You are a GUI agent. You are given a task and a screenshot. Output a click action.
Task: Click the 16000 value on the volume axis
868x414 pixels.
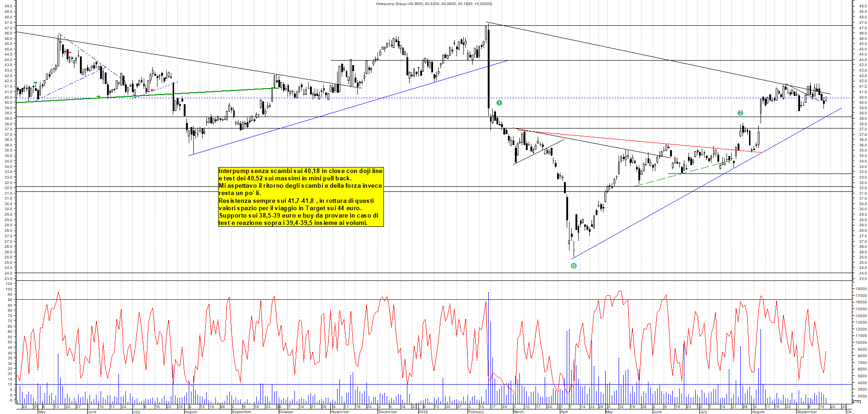[x=861, y=302]
